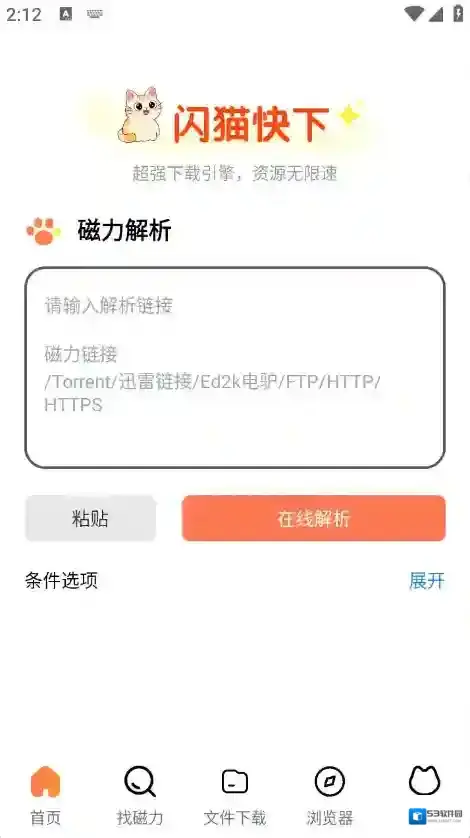The height and width of the screenshot is (838, 470).
Task: Tap the battery icon in status bar
Action: 458,13
